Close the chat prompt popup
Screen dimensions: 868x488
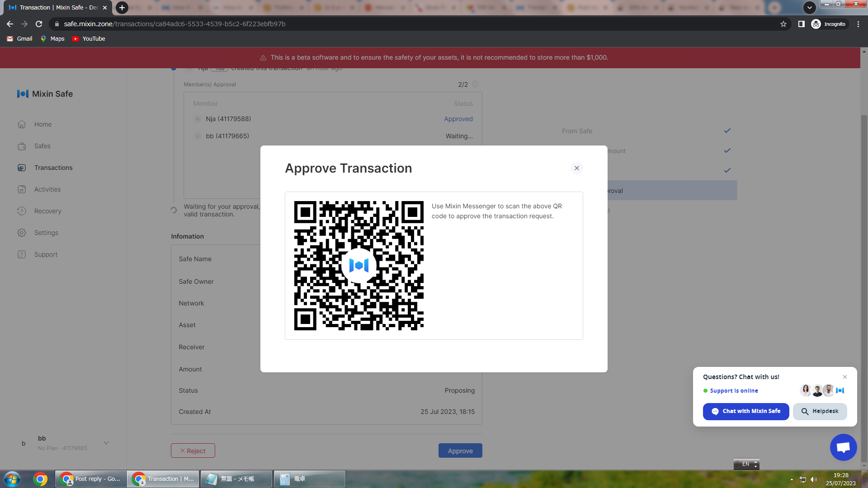click(845, 377)
